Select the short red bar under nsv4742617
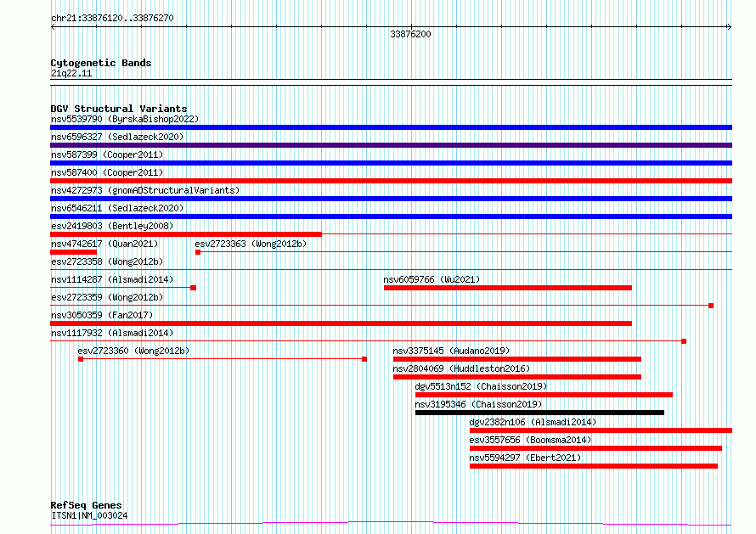 pyautogui.click(x=73, y=252)
